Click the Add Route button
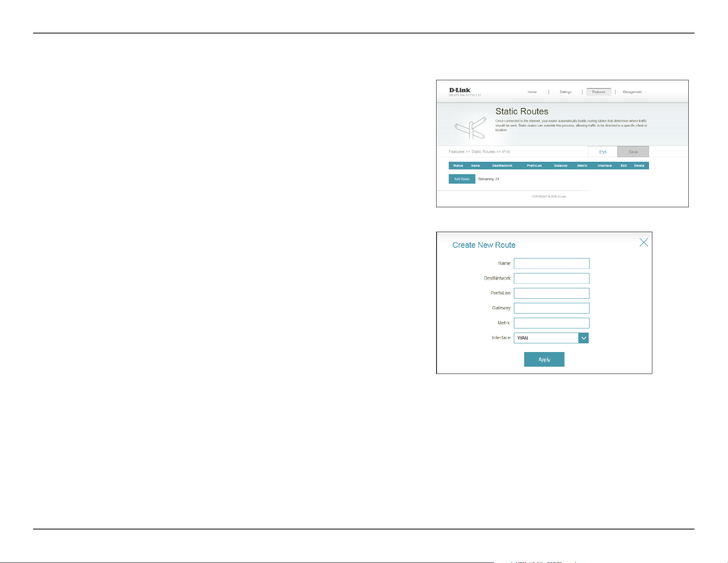This screenshot has height=563, width=728. (462, 179)
